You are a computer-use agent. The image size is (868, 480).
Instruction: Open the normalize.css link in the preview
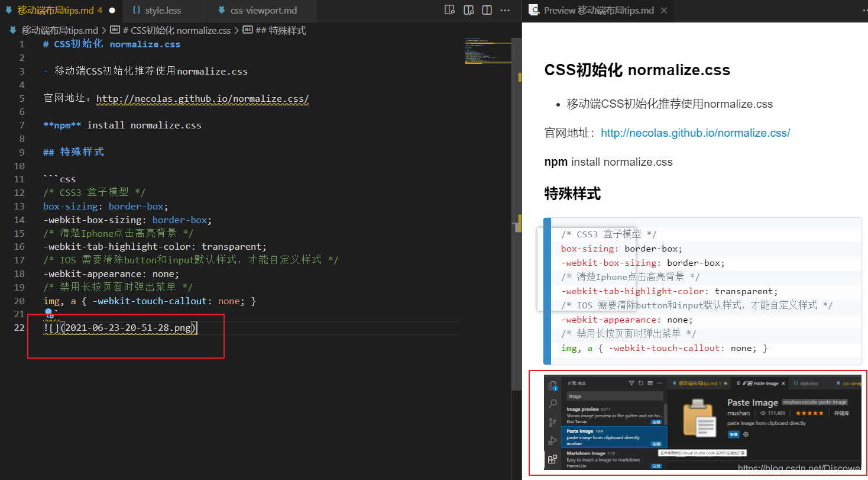(x=695, y=133)
